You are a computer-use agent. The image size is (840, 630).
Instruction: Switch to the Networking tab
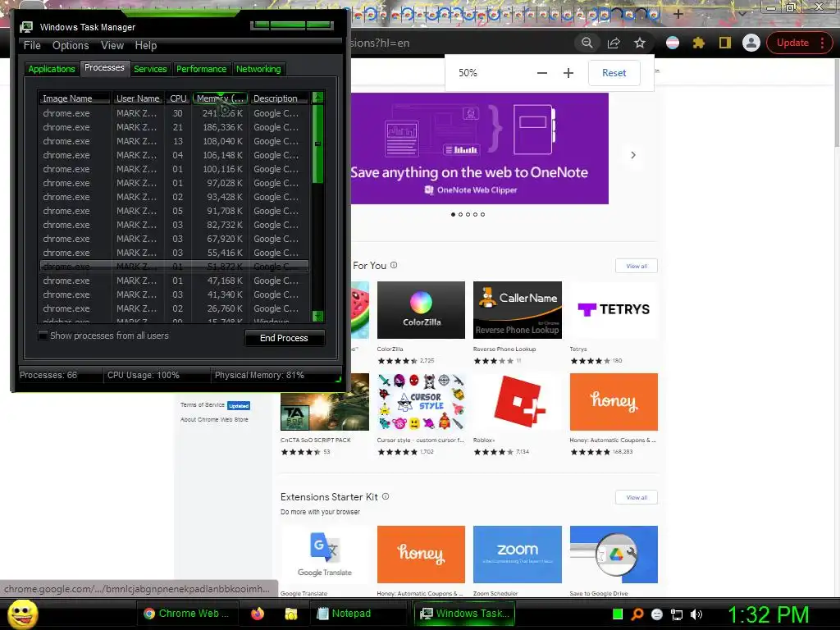click(x=258, y=69)
